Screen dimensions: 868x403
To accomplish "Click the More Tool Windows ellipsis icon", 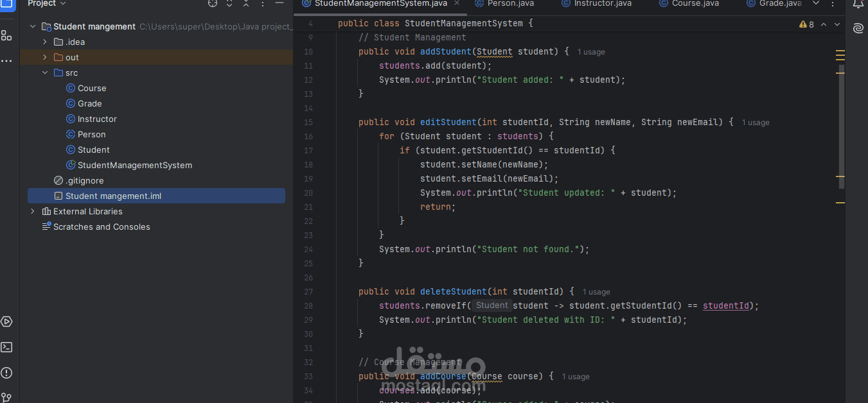I will 6,61.
